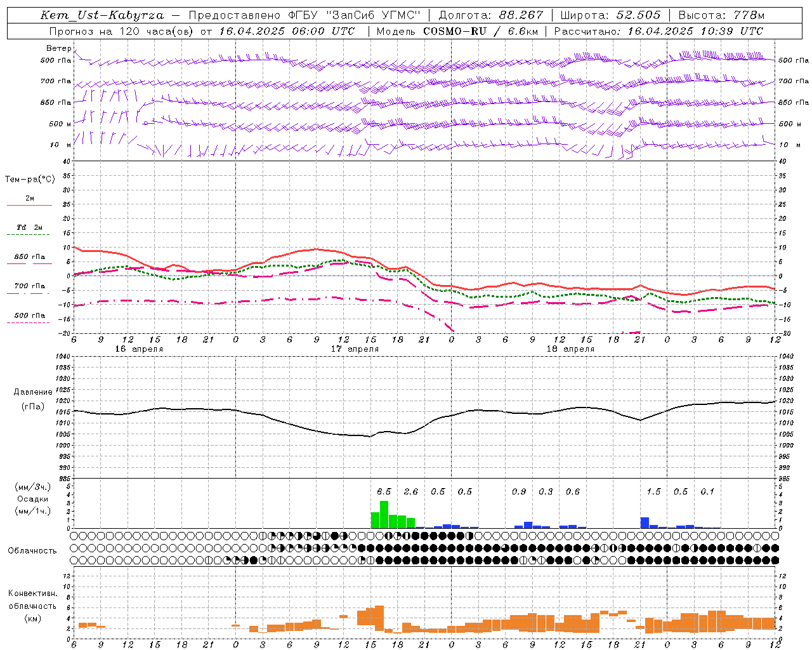The image size is (812, 650).
Task: Click the (мм/1ч.) hourly unit label
Action: point(32,511)
